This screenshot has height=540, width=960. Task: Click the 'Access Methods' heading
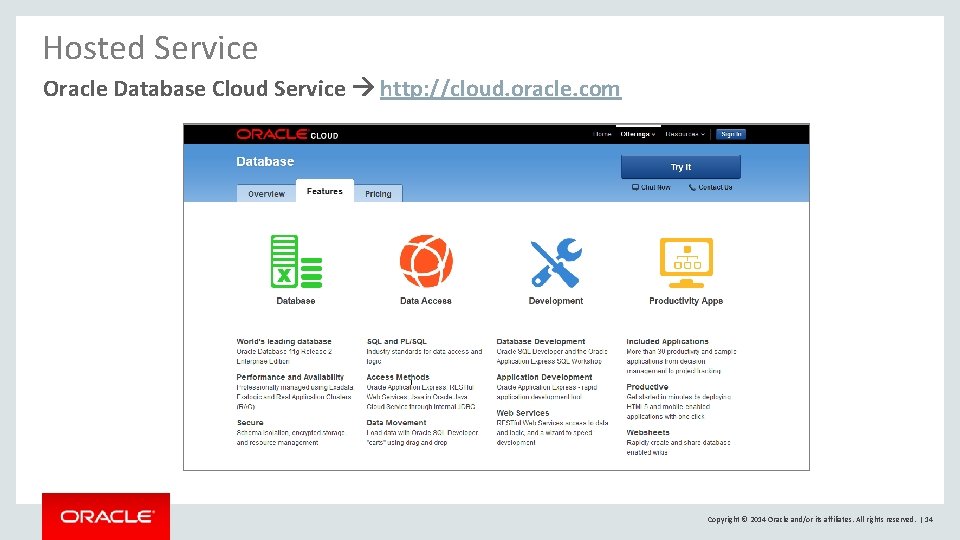click(x=398, y=377)
